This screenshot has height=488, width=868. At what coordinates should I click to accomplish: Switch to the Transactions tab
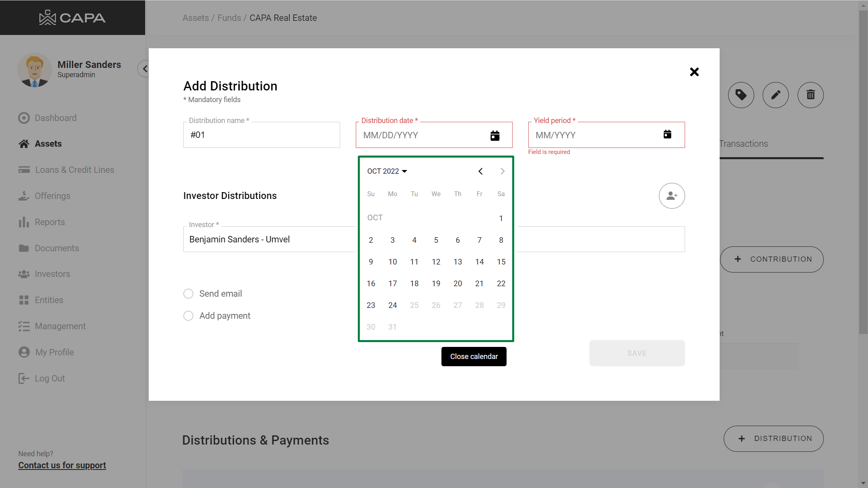click(x=743, y=144)
